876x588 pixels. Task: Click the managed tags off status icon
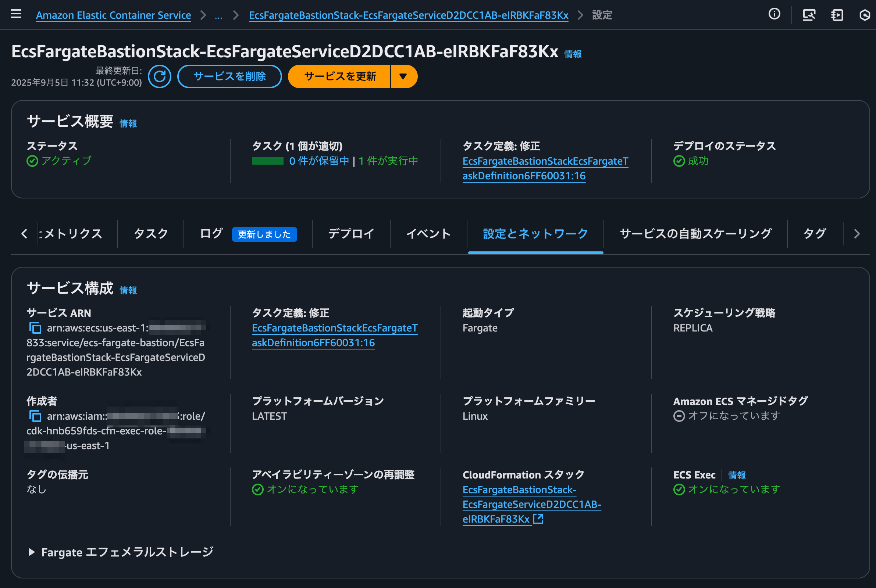[x=679, y=416]
